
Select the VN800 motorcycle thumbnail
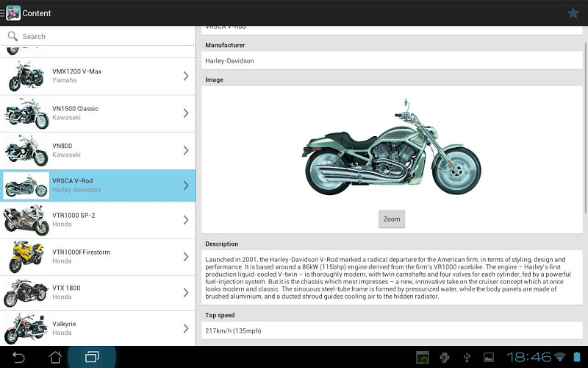(x=26, y=150)
